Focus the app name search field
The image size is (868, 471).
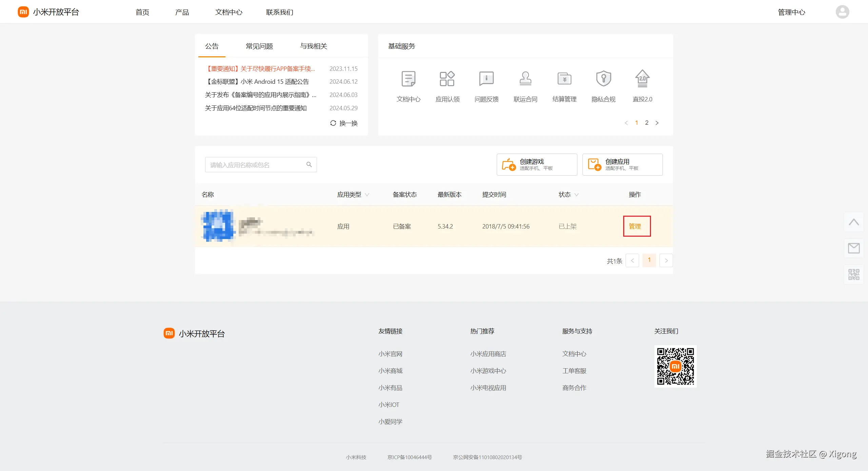pos(254,165)
